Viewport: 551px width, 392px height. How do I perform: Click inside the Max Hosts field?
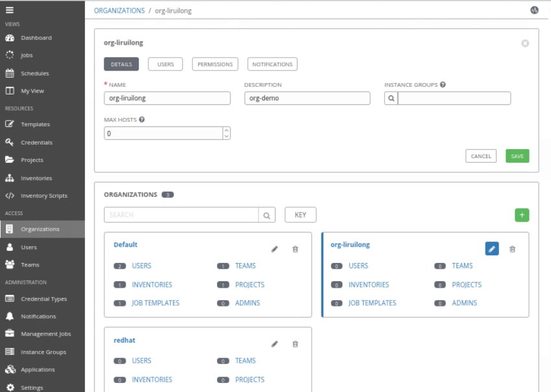[163, 133]
